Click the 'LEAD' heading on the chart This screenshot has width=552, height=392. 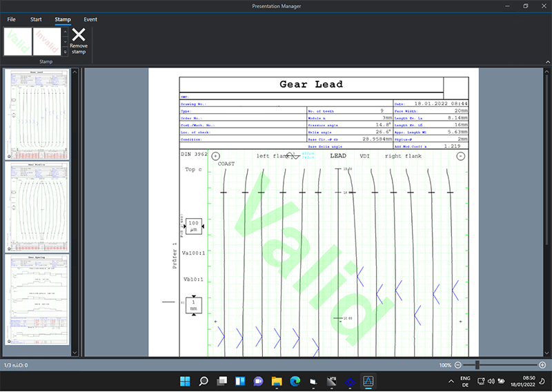(338, 156)
